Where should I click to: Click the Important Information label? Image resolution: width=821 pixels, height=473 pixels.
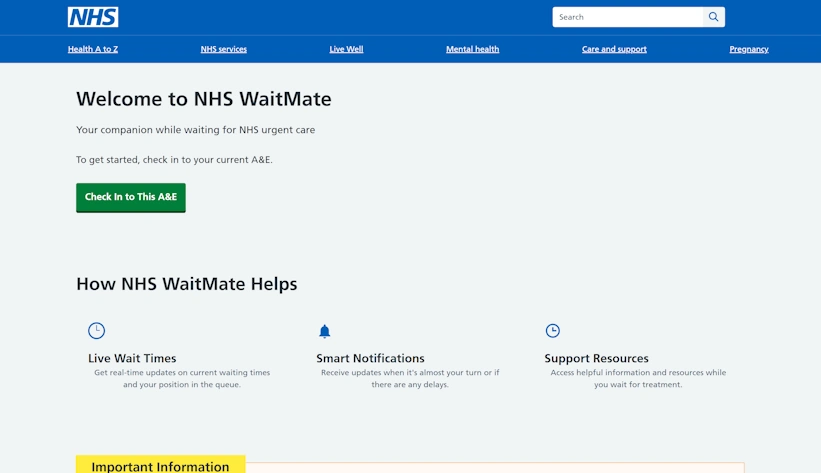[160, 466]
